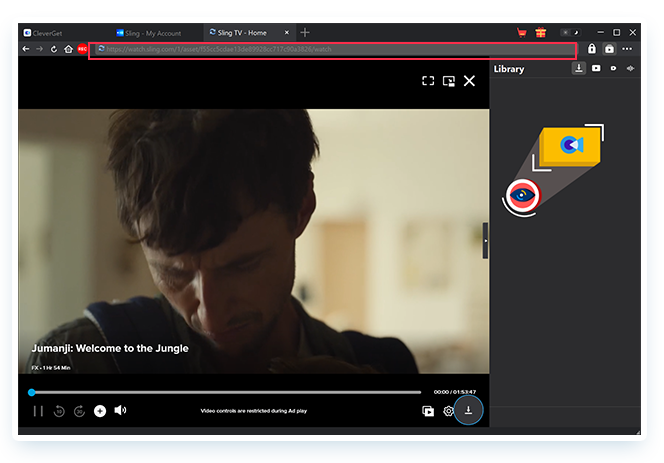
Task: Show recorded items eye icon in Library
Action: (613, 68)
